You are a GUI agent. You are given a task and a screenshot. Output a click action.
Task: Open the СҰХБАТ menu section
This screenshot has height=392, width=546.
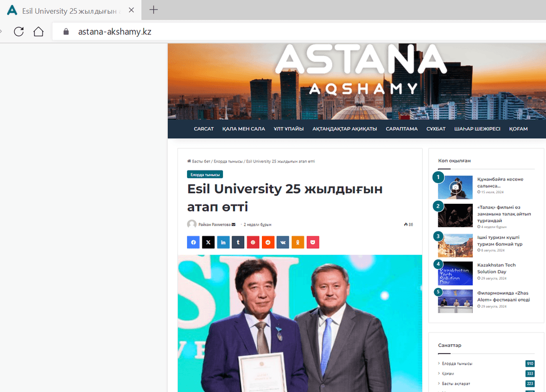[x=436, y=129]
